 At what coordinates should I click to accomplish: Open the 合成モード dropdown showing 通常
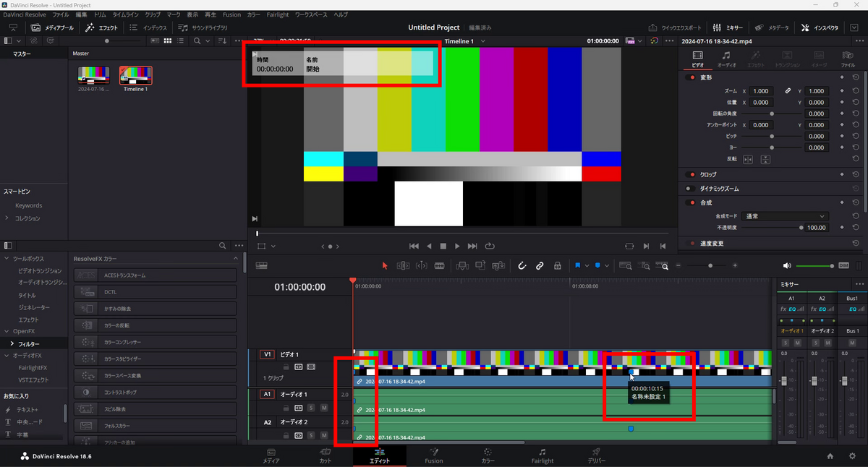(x=783, y=215)
